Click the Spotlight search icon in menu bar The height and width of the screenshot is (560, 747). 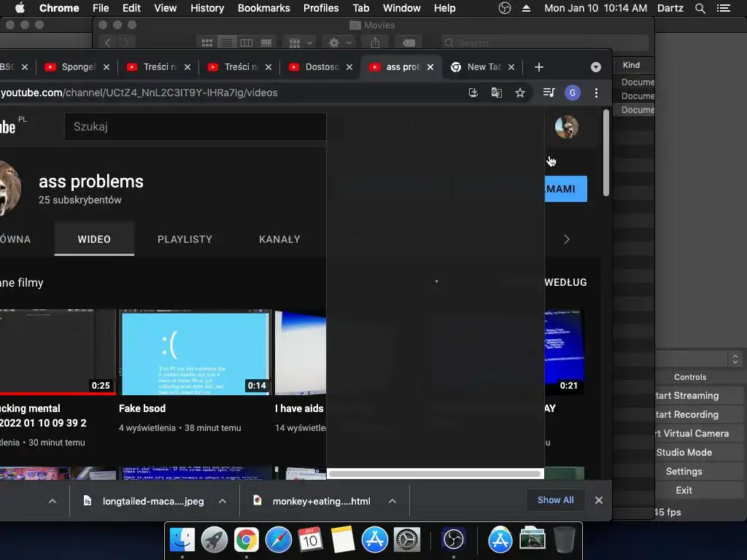click(x=700, y=8)
